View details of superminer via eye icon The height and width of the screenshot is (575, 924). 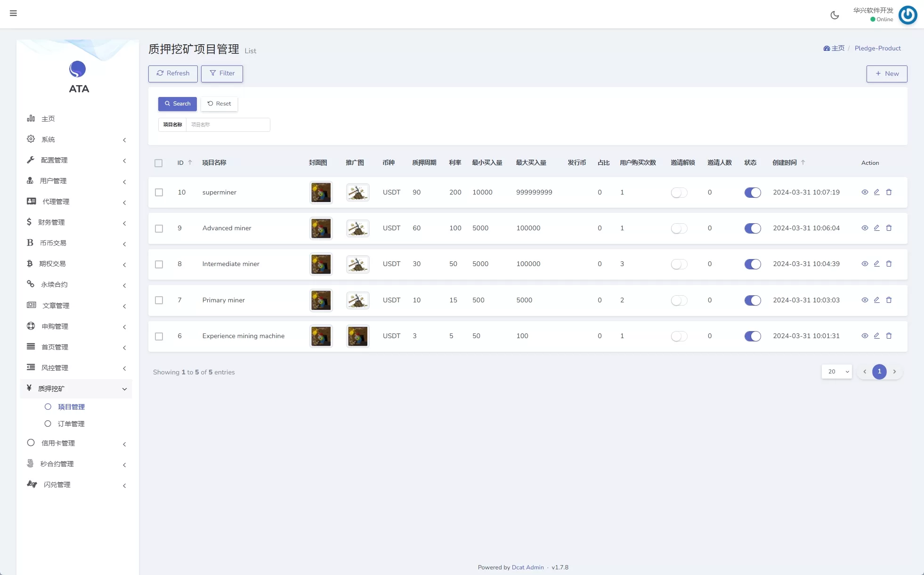(865, 192)
